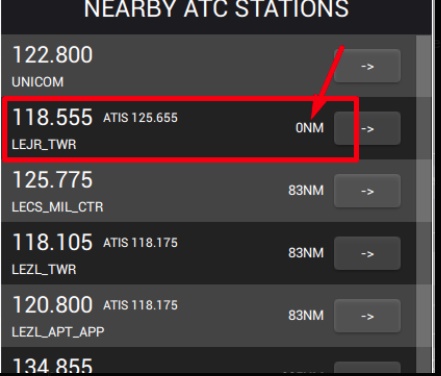Click the station list scrollbar
The height and width of the screenshot is (376, 441).
click(x=423, y=203)
